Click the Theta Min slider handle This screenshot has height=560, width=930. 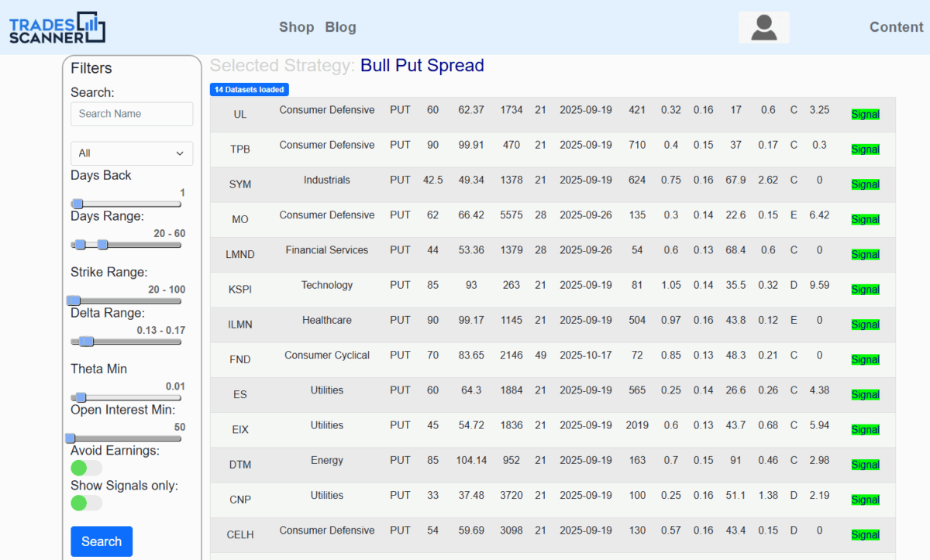[x=81, y=397]
